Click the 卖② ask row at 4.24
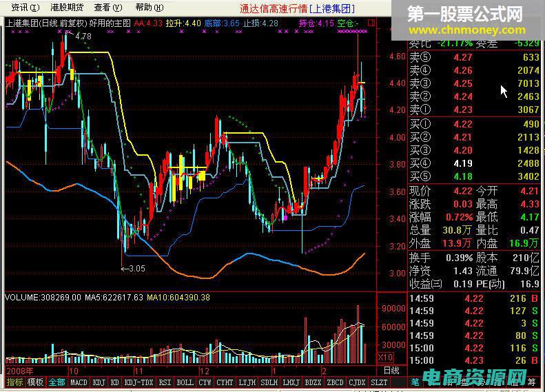 [474, 96]
